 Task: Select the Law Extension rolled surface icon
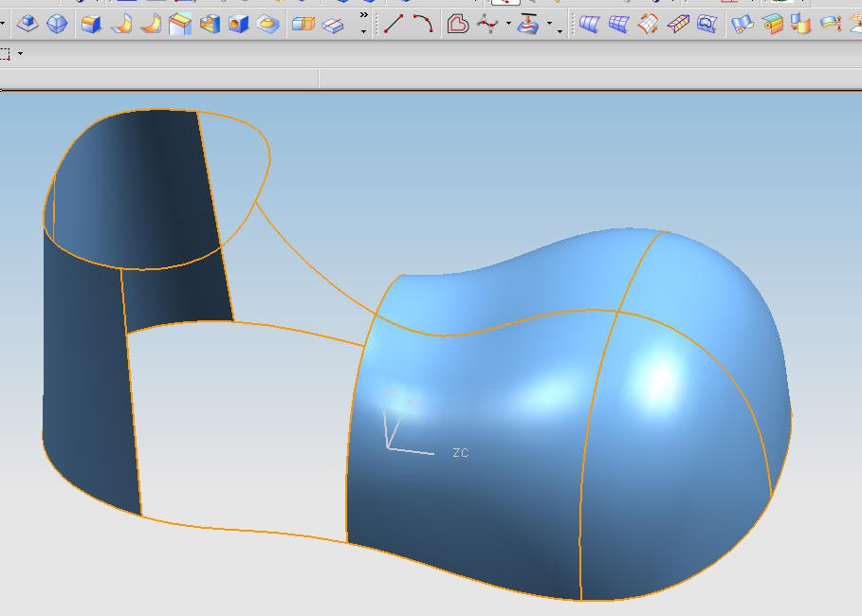tap(773, 25)
